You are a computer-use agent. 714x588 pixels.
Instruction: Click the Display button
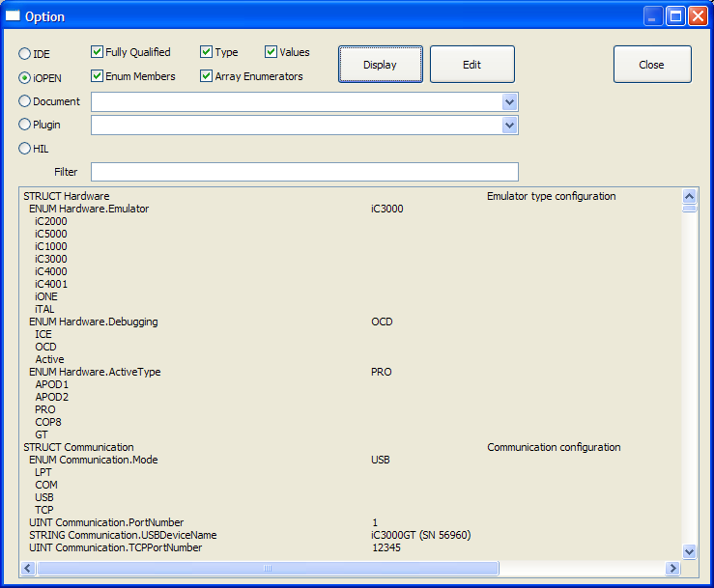tap(381, 64)
